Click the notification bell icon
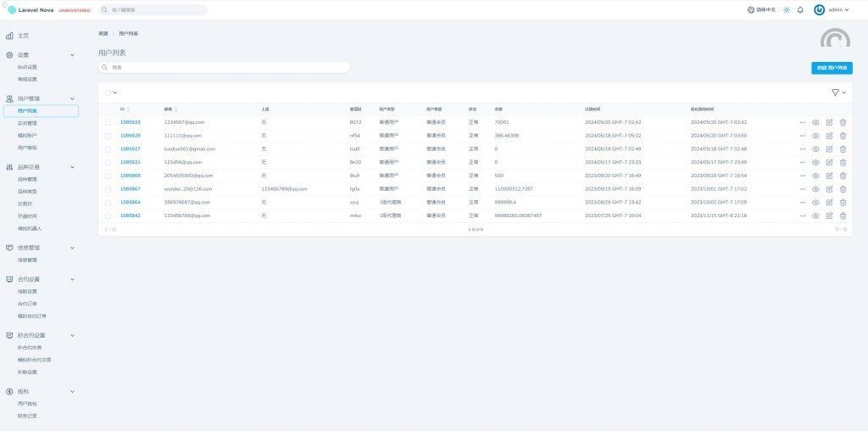This screenshot has height=431, width=868. pyautogui.click(x=799, y=10)
